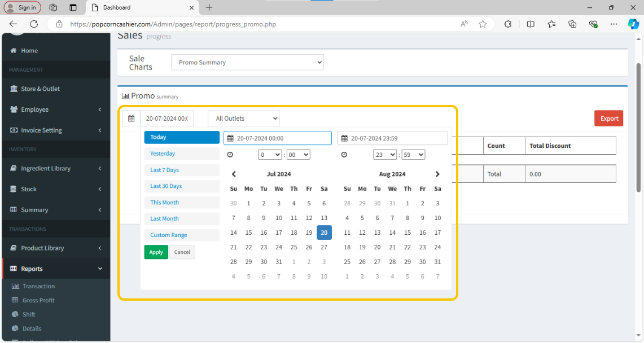This screenshot has height=343, width=644.
Task: Click the start date field 20-07-2024 00:00
Action: (278, 138)
